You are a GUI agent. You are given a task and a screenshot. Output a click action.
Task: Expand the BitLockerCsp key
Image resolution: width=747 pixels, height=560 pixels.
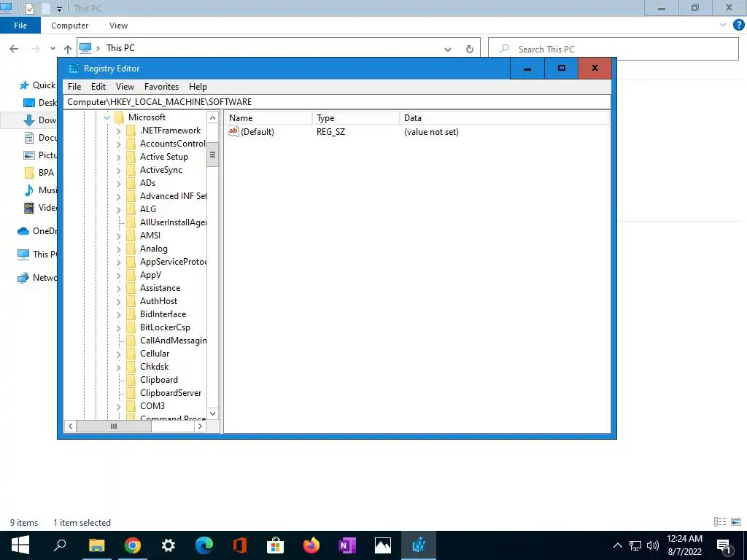tap(119, 327)
